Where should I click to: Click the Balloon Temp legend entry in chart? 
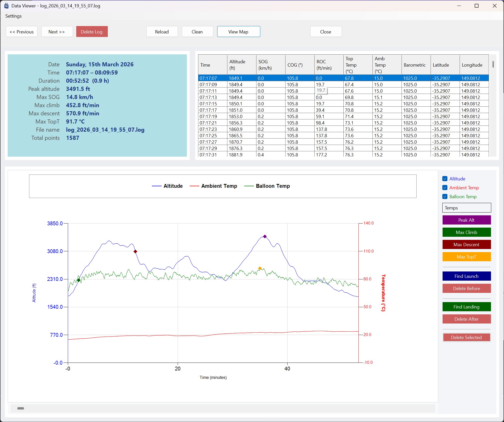(x=267, y=186)
